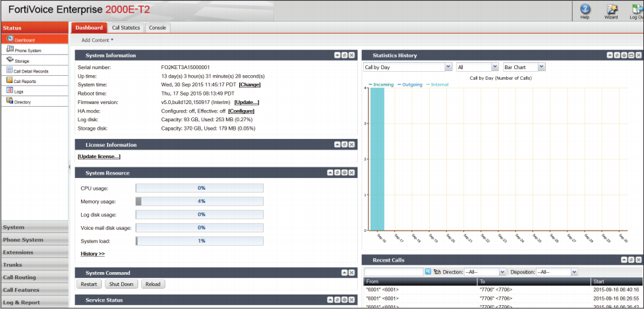Refresh the System Information panel
644x309 pixels.
345,55
